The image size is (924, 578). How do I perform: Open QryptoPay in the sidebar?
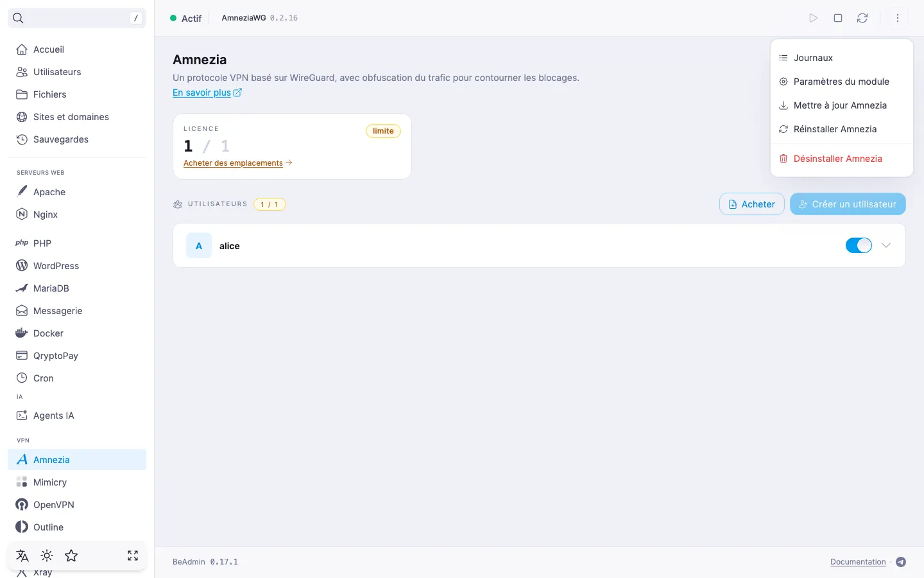pos(77,356)
